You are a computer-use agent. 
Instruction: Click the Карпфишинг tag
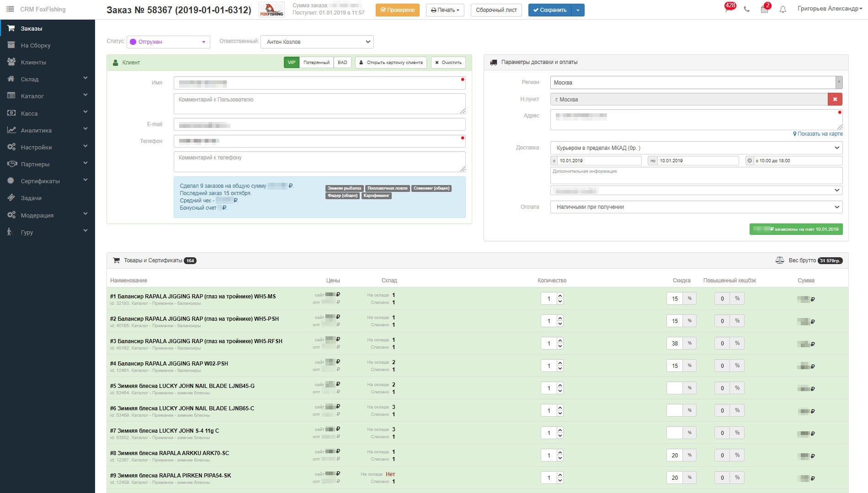[x=377, y=196]
